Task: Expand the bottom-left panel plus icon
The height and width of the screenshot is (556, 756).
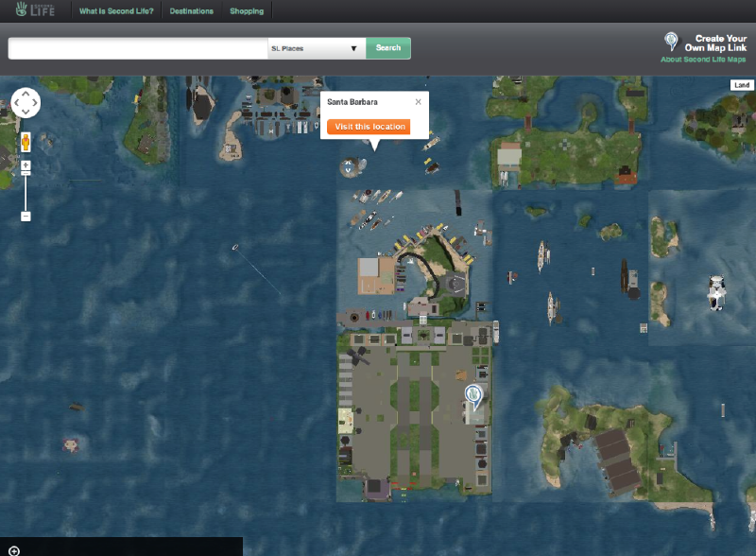Action: [14, 549]
